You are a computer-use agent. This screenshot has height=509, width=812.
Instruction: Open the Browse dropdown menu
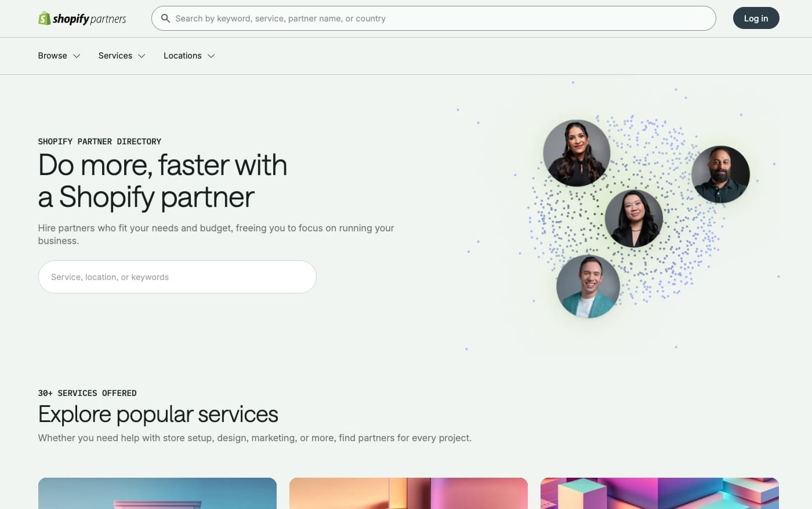tap(59, 56)
